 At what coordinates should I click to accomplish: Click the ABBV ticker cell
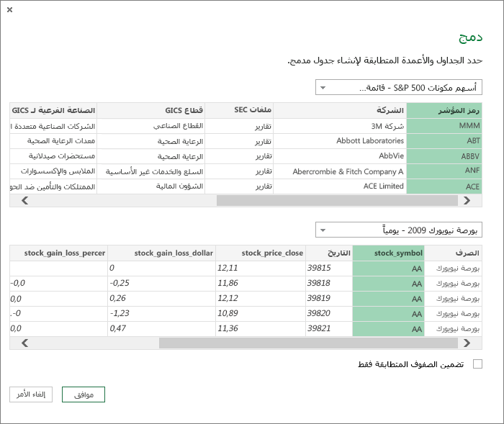pos(444,156)
